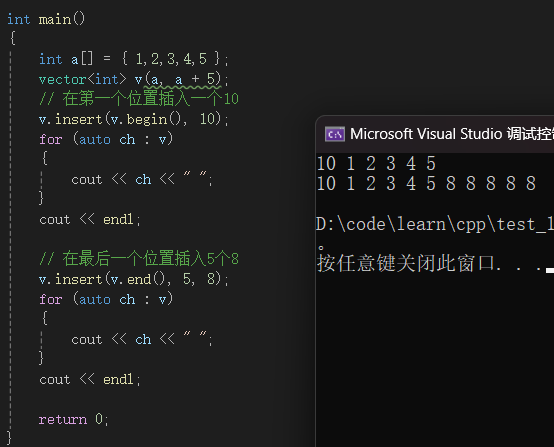554x447 pixels.
Task: Click the path 'D:\code\learn\cpp' in console
Action: [401, 224]
